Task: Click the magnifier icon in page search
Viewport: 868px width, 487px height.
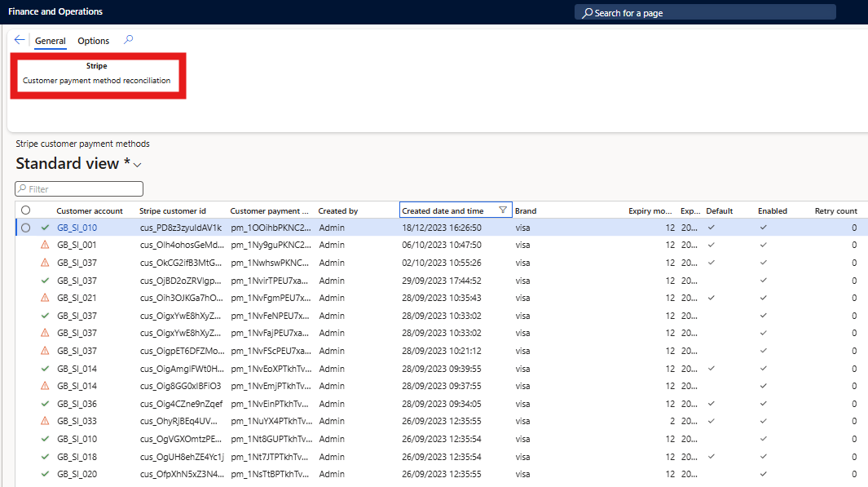Action: point(588,13)
